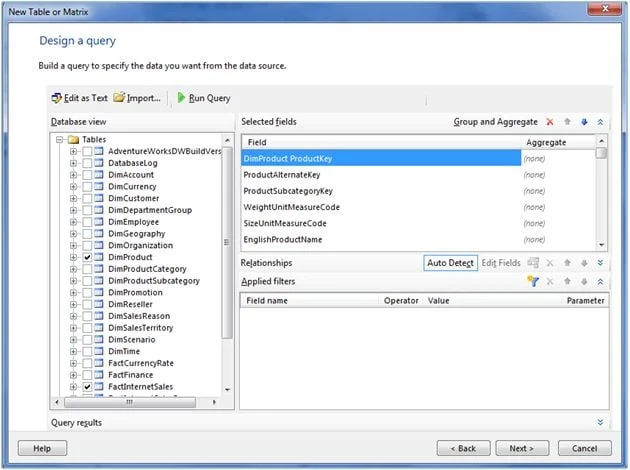Add a filter with the funnel icon
The image size is (630, 470).
coord(533,282)
